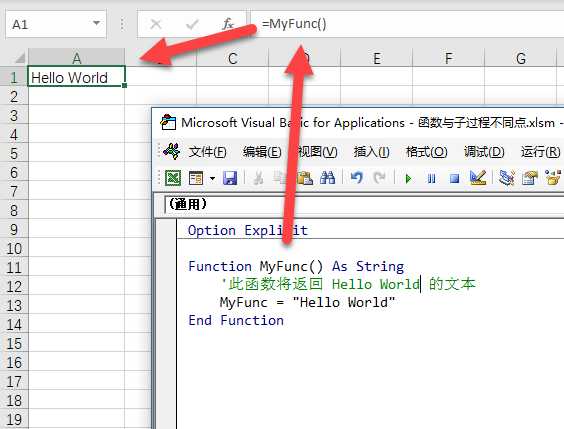Click the Insert Function fx button
This screenshot has width=564, height=429.
(x=228, y=24)
